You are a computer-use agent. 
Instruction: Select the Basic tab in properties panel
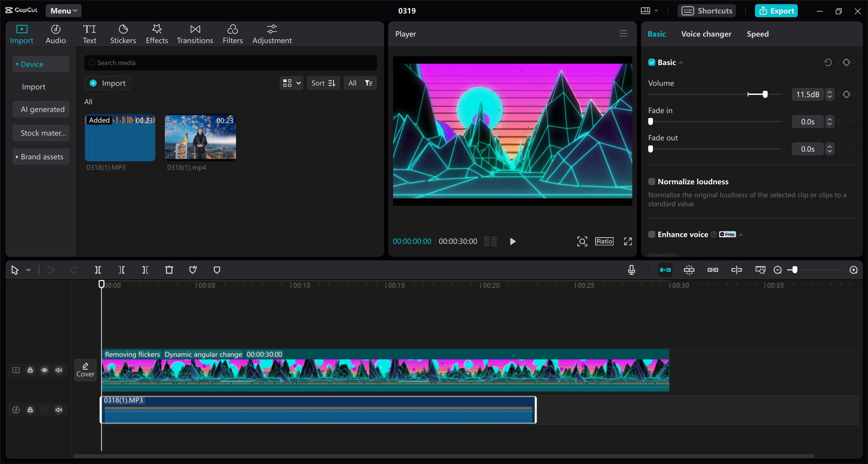[657, 34]
